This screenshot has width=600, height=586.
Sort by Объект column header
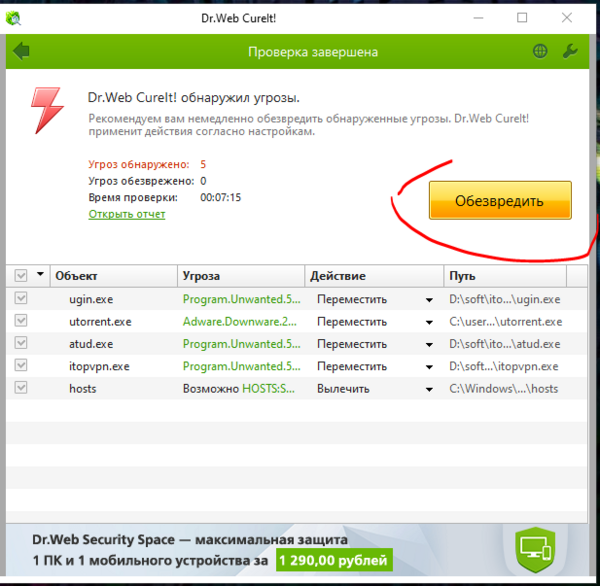(114, 276)
